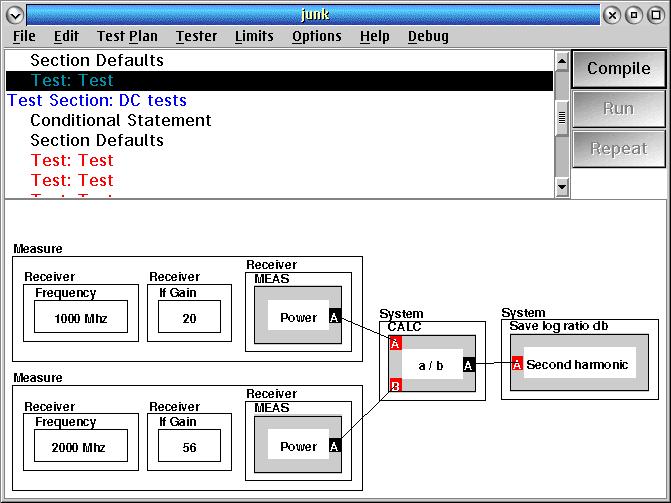Select the first 'Section Defaults' row at top

279,60
